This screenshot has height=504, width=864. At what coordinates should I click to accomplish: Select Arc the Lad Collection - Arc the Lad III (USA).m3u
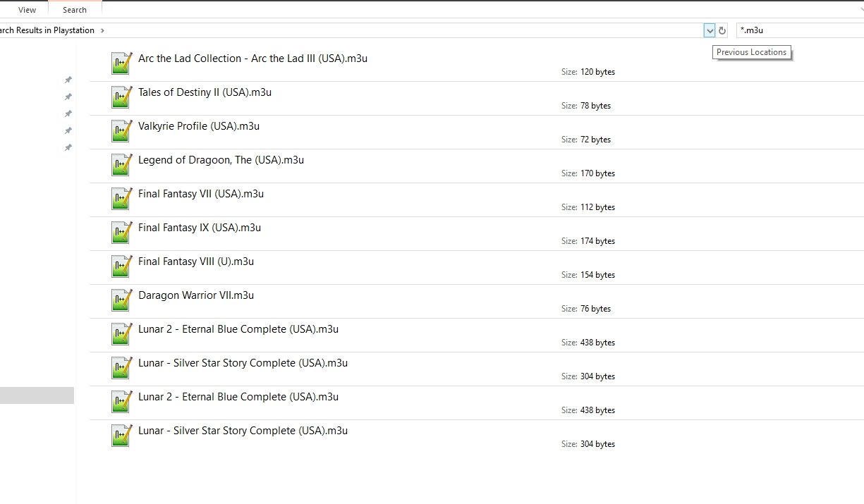click(252, 59)
